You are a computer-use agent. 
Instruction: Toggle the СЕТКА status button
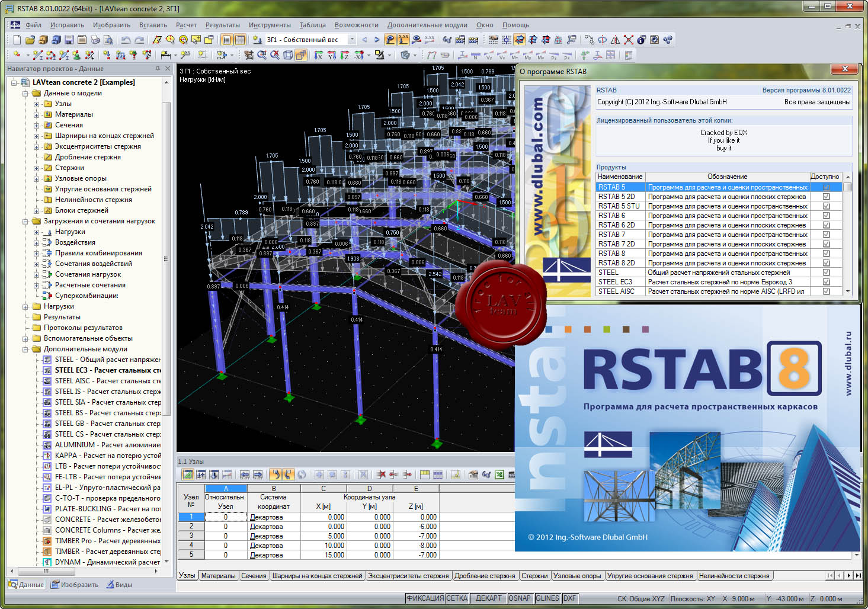(x=457, y=598)
